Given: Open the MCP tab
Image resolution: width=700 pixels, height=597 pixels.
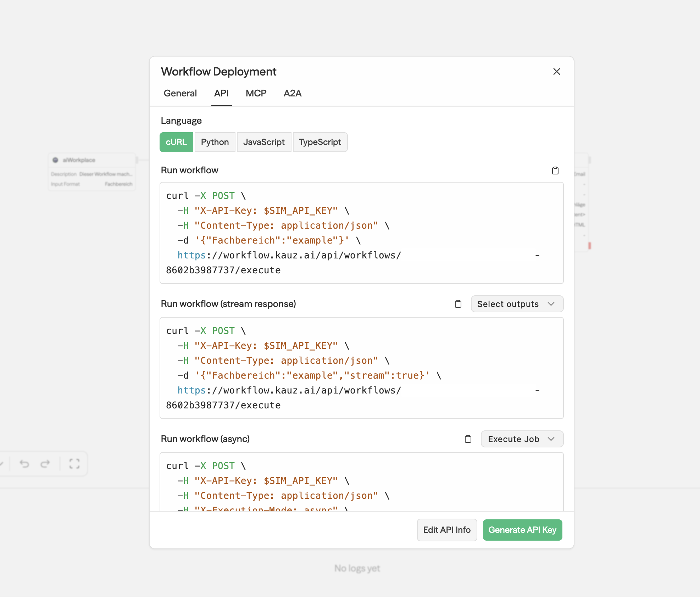Looking at the screenshot, I should click(x=256, y=93).
